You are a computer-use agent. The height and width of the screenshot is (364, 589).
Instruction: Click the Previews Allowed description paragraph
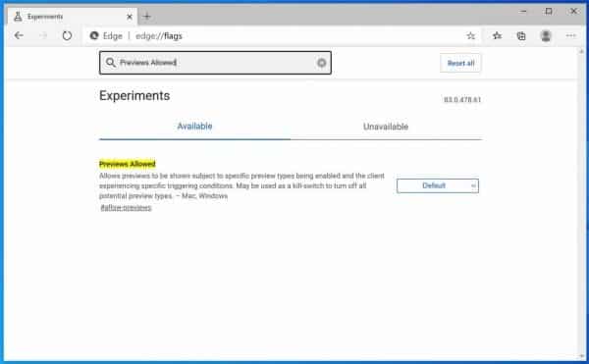241,185
